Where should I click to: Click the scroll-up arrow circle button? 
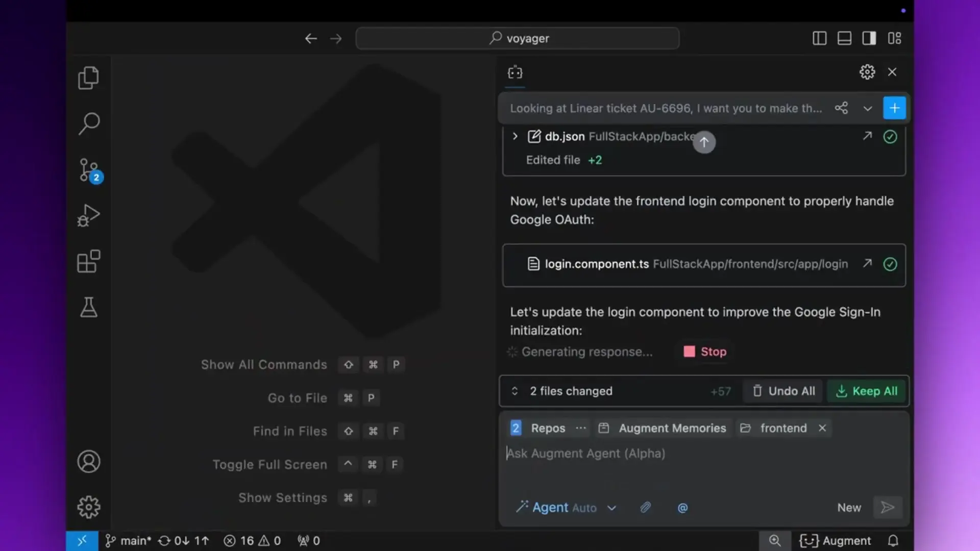tap(704, 142)
